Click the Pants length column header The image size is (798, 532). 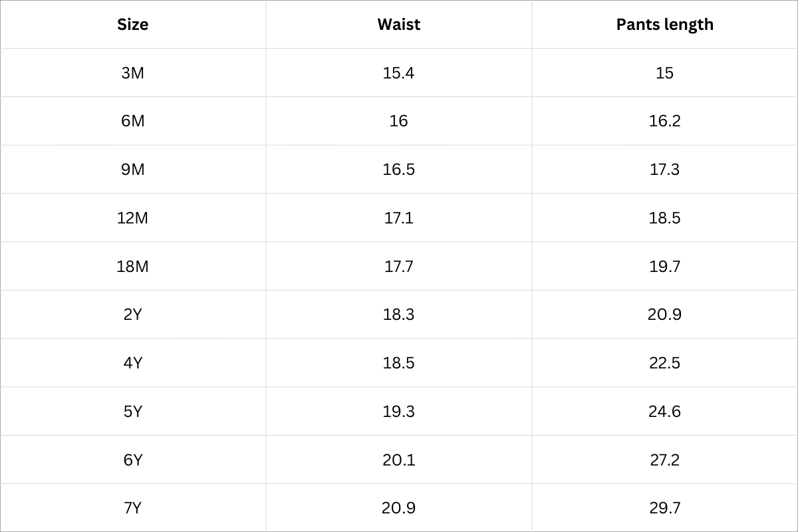pyautogui.click(x=664, y=25)
